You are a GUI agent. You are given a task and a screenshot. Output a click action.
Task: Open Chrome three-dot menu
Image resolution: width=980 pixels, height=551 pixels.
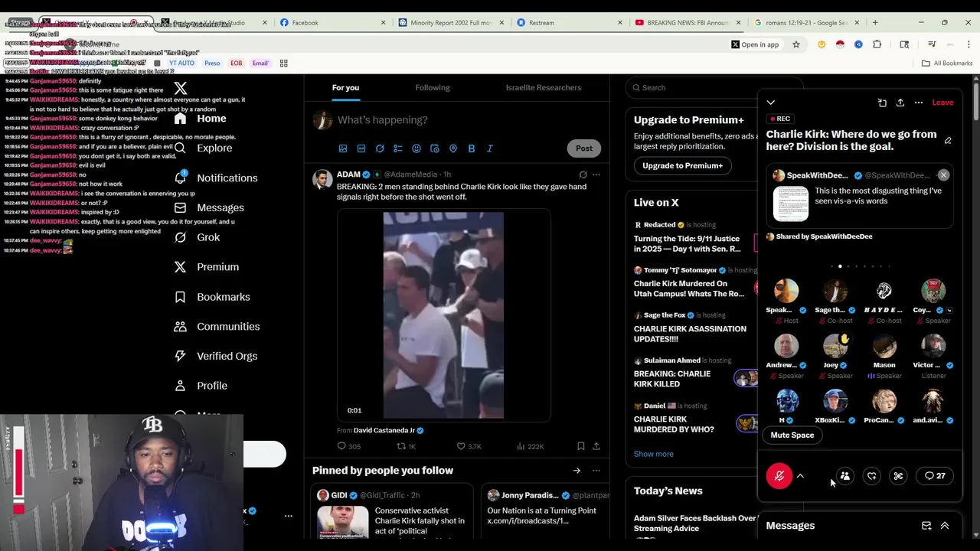pyautogui.click(x=969, y=44)
